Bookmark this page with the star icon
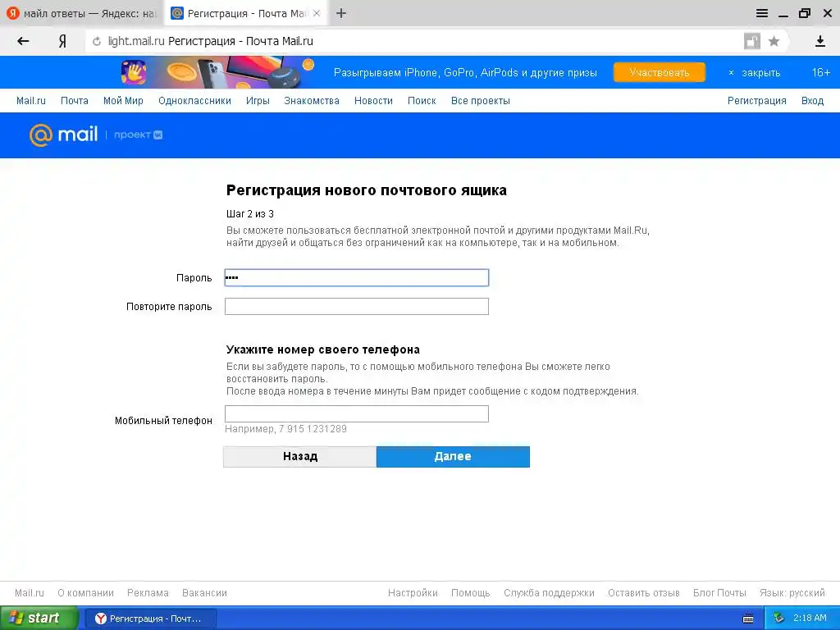Image resolution: width=840 pixels, height=630 pixels. click(x=774, y=41)
